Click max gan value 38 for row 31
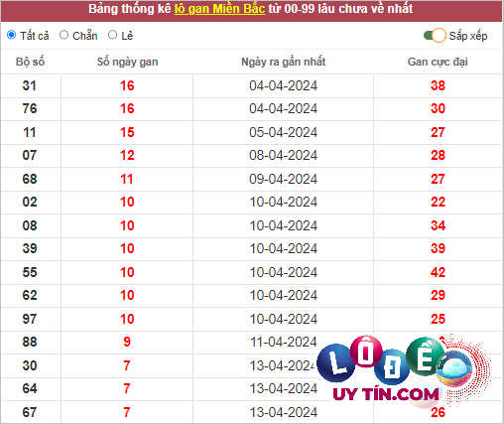This screenshot has height=424, width=504. (438, 85)
